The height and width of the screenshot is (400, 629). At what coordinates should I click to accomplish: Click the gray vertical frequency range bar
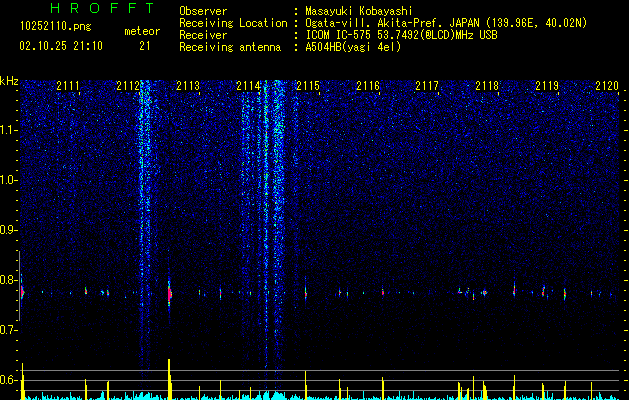(x=19, y=286)
